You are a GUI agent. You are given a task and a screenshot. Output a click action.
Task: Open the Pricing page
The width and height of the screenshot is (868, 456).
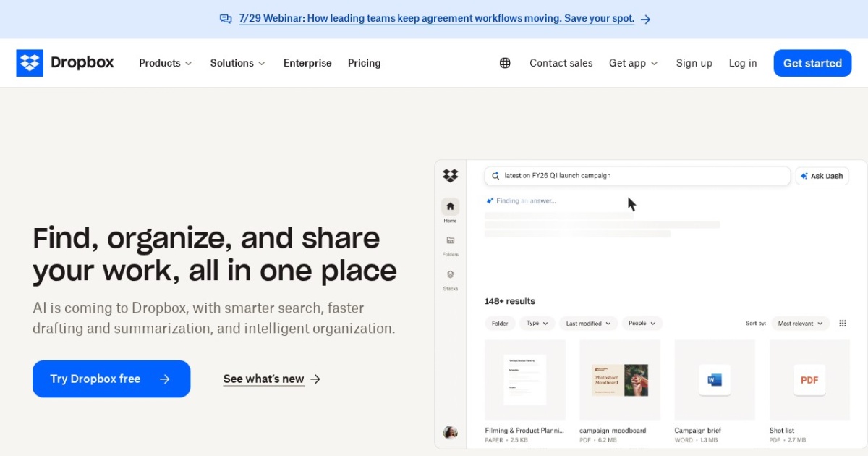tap(364, 63)
